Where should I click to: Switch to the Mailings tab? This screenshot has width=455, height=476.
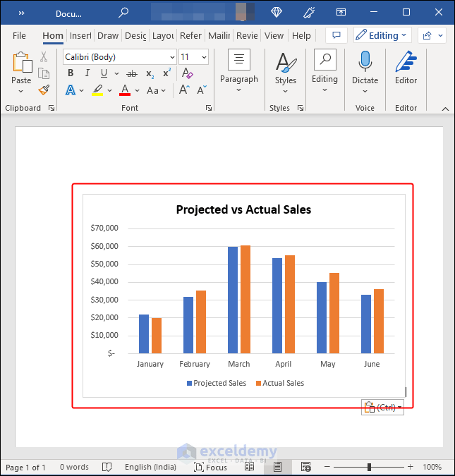tap(219, 35)
